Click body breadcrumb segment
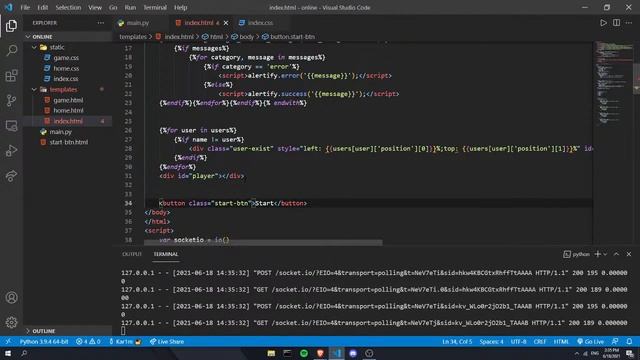Viewport: 640px width, 360px height. click(x=243, y=37)
